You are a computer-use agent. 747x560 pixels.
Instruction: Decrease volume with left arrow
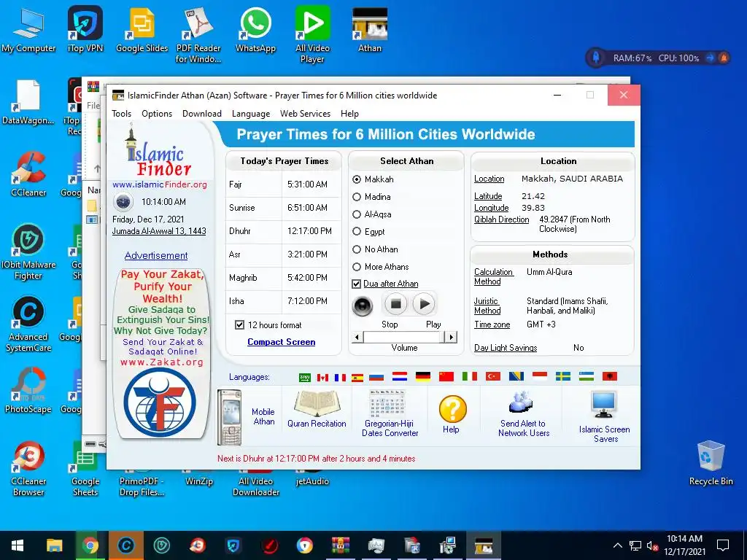point(357,337)
